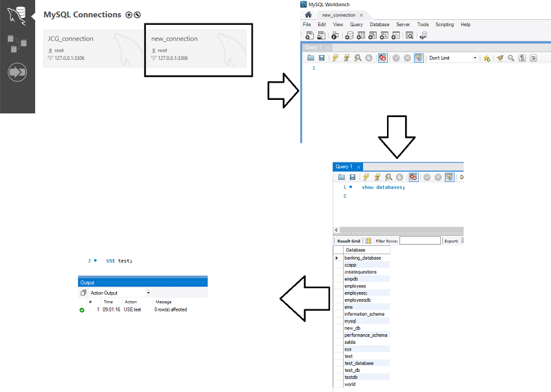The width and height of the screenshot is (551, 392).
Task: Go to the Workbench Home tab icon
Action: tap(308, 14)
